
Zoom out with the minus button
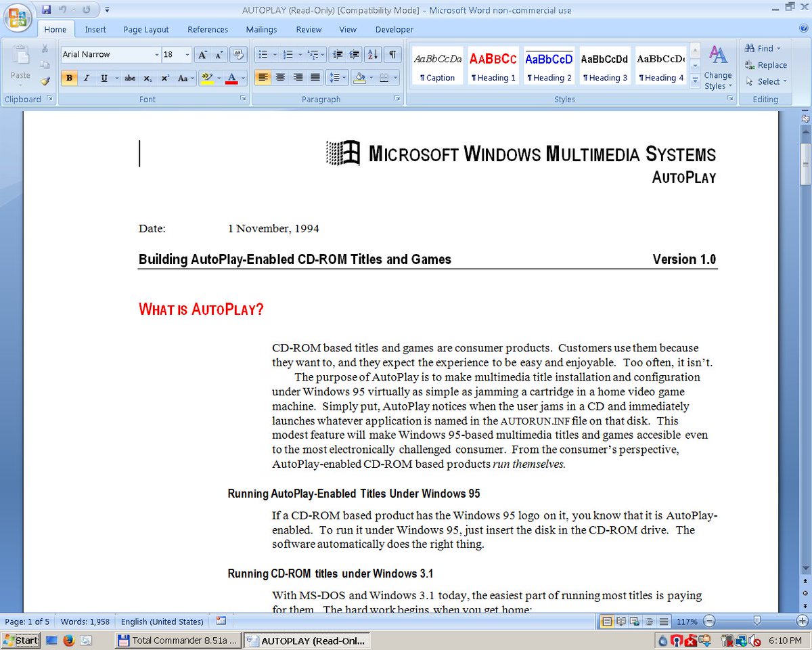point(709,621)
